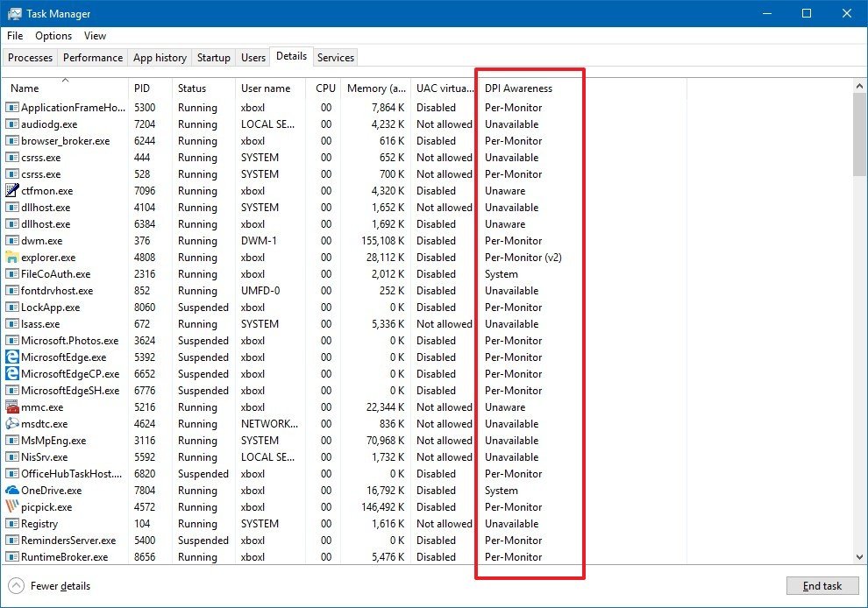This screenshot has width=868, height=608.
Task: Click the explorer.exe folder icon
Action: (x=11, y=258)
